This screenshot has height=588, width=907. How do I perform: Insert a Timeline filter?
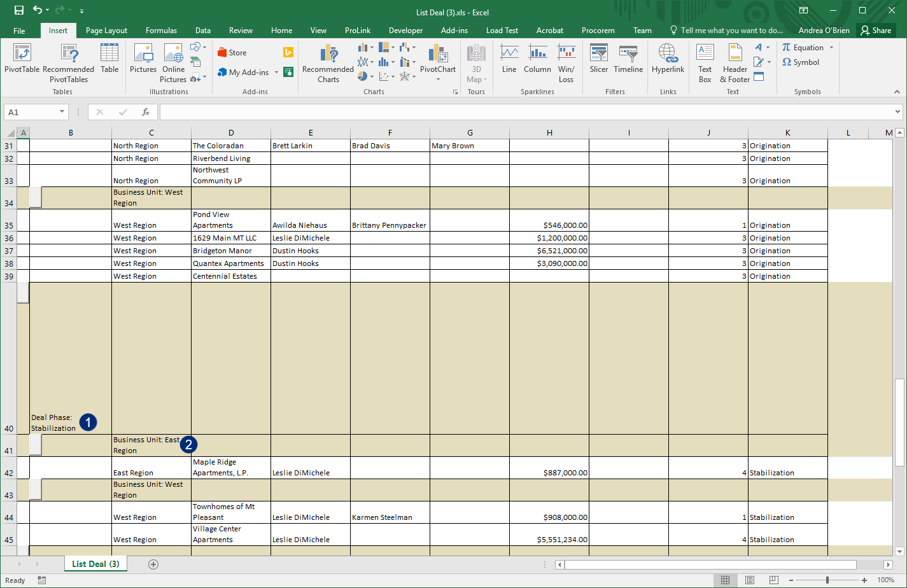(x=628, y=59)
